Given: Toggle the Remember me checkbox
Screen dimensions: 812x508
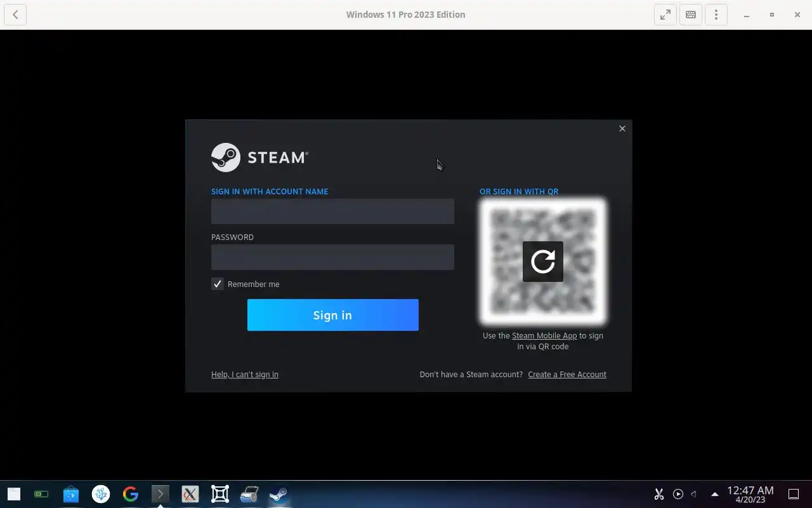Looking at the screenshot, I should 218,284.
